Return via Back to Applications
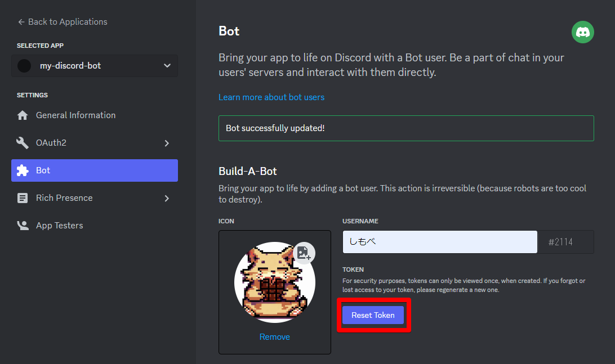Viewport: 615px width, 364px height. coord(62,21)
